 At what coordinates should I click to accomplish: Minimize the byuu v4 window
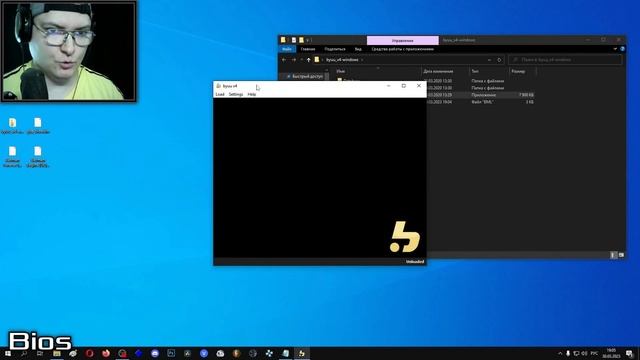point(389,86)
